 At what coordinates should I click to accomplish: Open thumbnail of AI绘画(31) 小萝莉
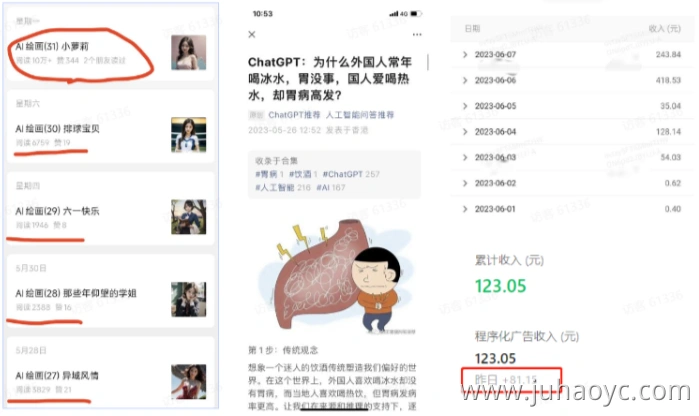click(x=189, y=53)
